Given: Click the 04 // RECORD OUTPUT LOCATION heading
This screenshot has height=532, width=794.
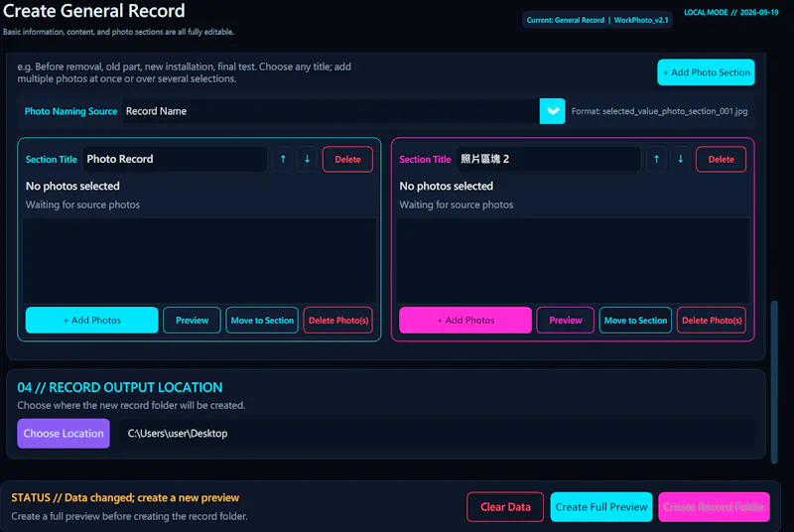Looking at the screenshot, I should (120, 387).
